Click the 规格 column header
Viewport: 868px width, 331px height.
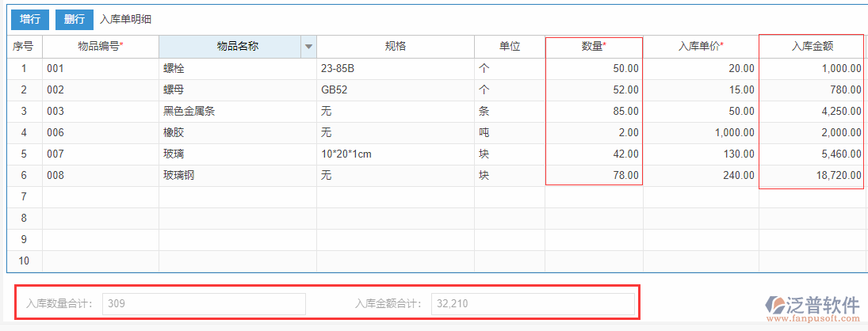395,47
